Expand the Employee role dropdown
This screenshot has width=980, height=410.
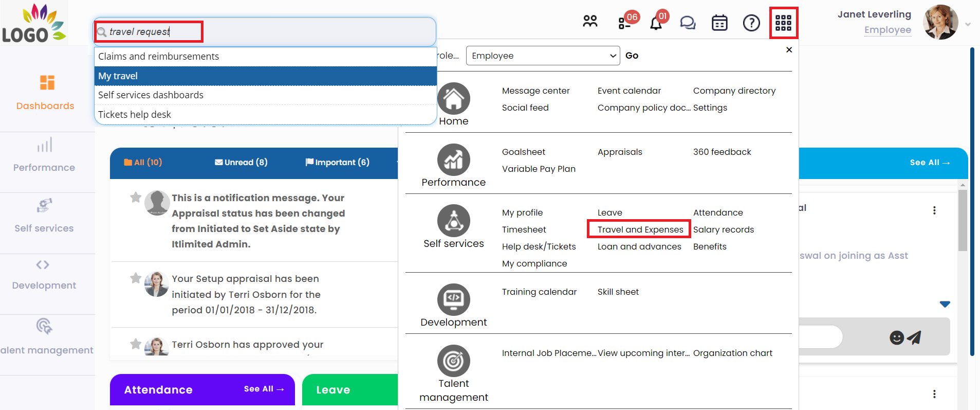(542, 56)
